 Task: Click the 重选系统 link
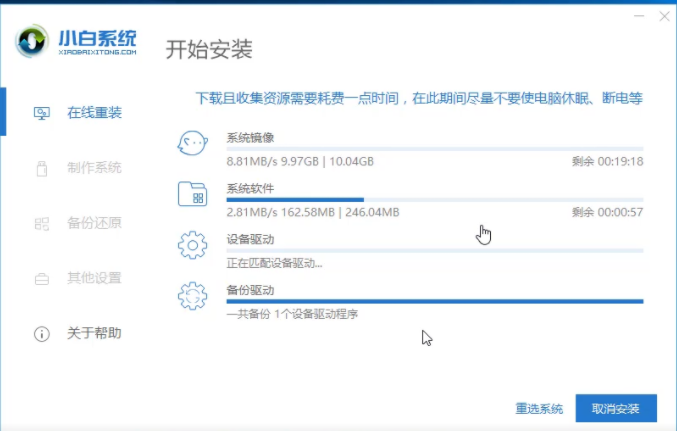coord(539,409)
